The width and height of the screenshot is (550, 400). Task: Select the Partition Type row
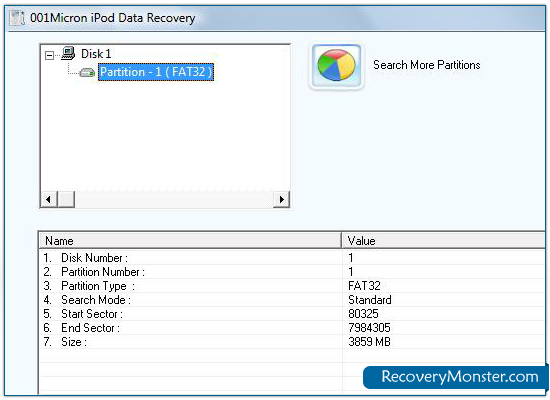(x=293, y=286)
